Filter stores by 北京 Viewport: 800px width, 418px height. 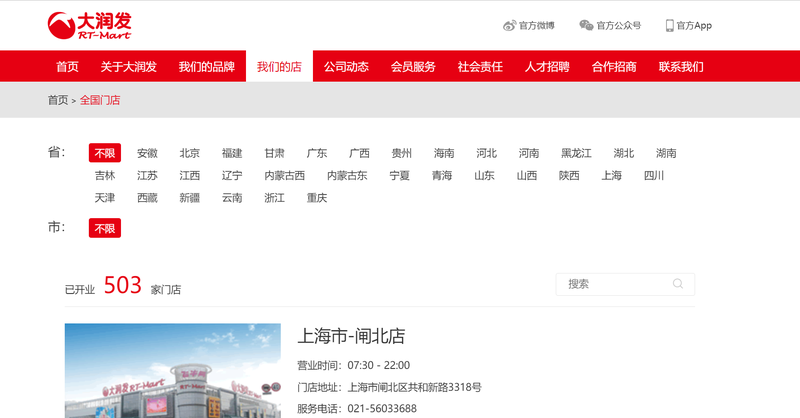tap(190, 153)
